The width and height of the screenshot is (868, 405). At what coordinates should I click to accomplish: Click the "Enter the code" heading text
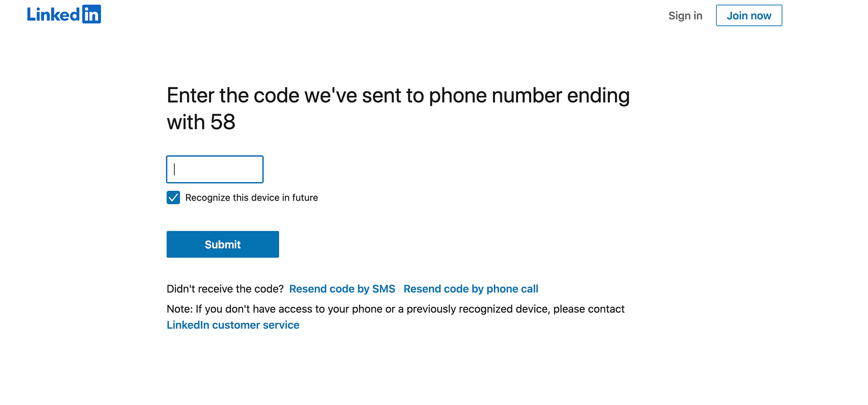[x=398, y=108]
